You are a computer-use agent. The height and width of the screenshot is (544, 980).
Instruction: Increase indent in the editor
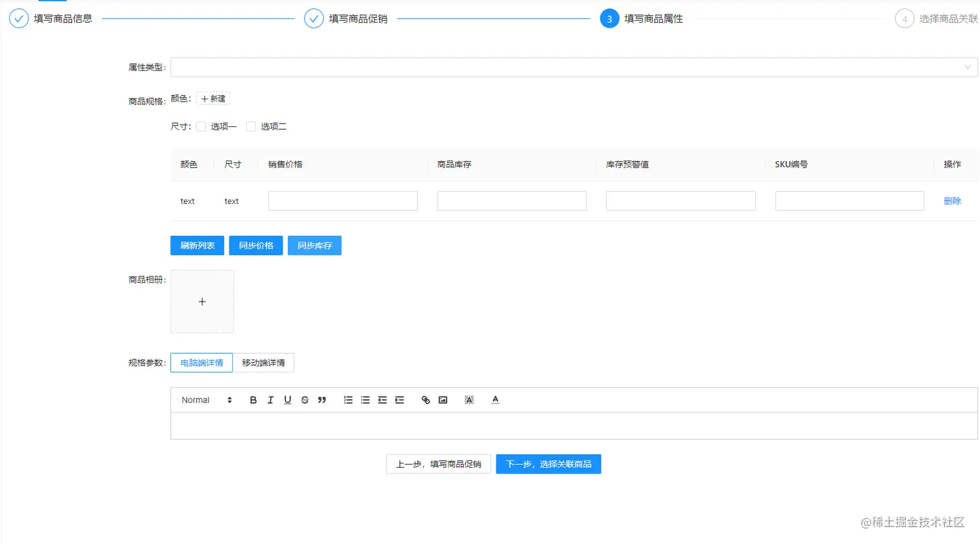coord(399,400)
